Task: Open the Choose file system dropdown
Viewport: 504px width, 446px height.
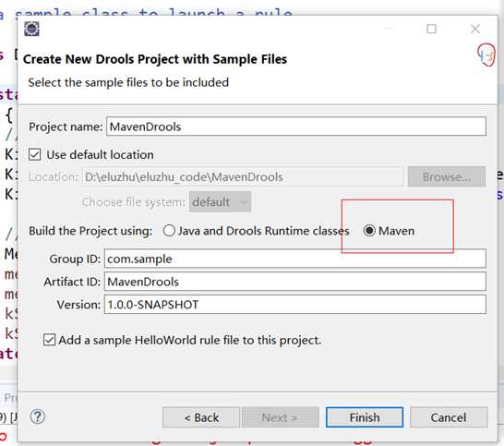Action: [x=220, y=202]
